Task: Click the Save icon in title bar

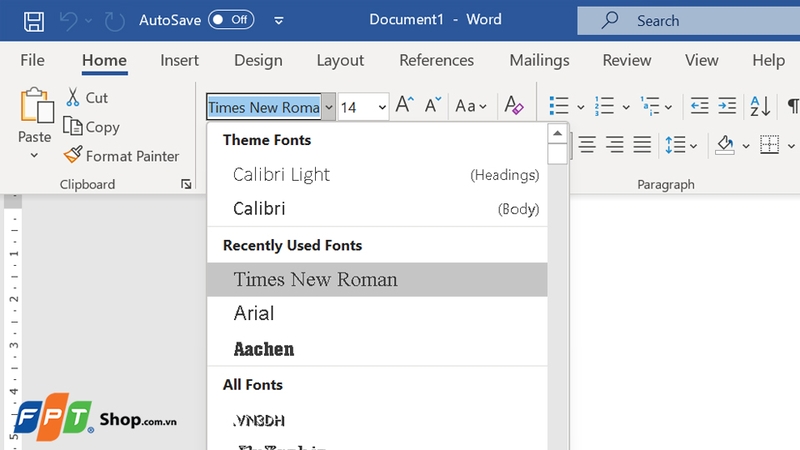Action: 33,20
